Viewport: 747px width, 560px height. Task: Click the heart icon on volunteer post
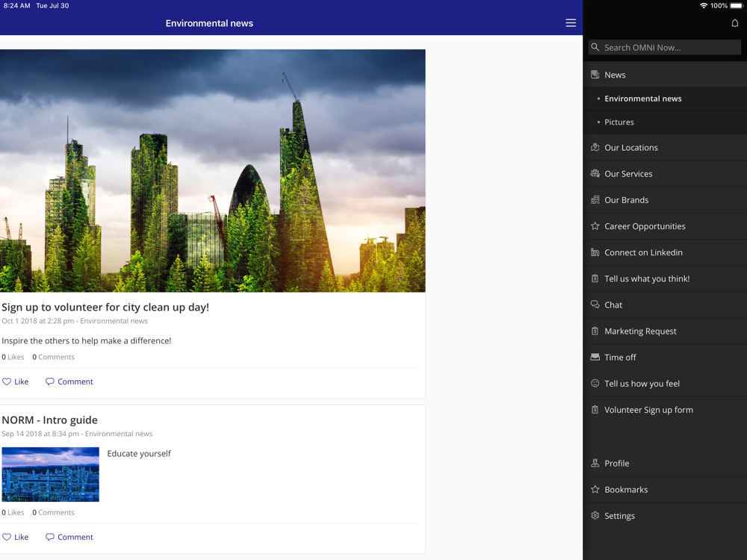[7, 382]
